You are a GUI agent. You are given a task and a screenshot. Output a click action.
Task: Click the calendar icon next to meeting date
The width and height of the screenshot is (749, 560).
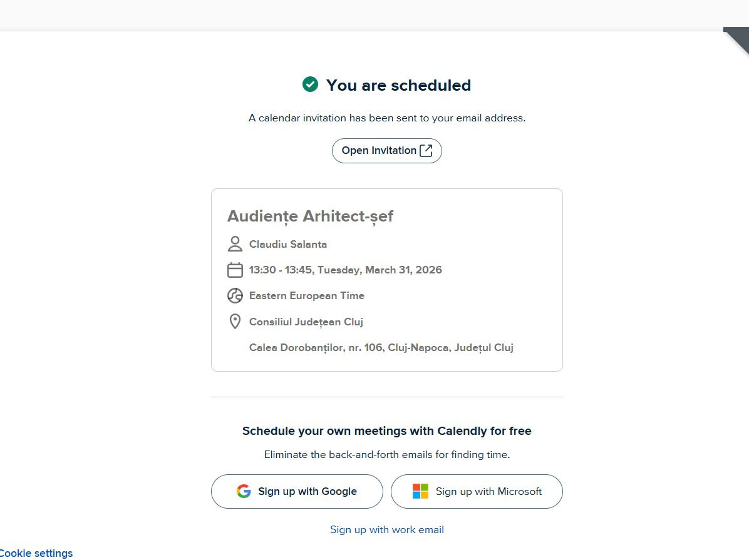[x=235, y=270]
